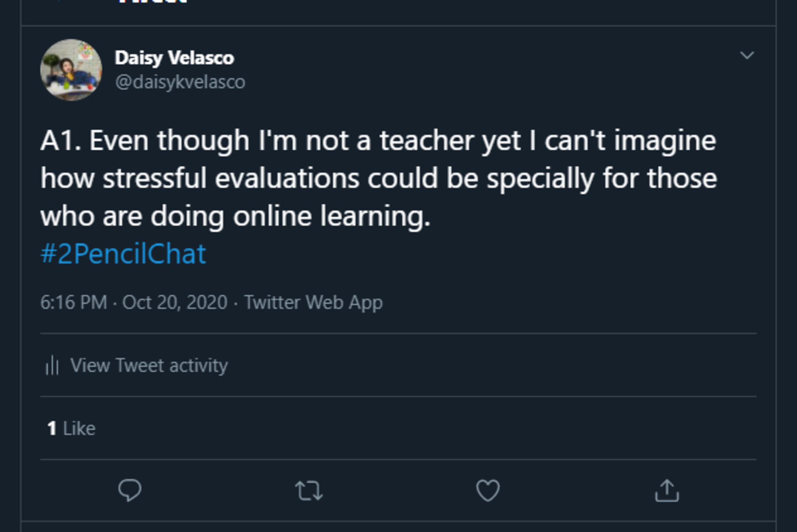The height and width of the screenshot is (532, 797).
Task: Click the tweet line starting with A1
Action: pyautogui.click(x=377, y=140)
